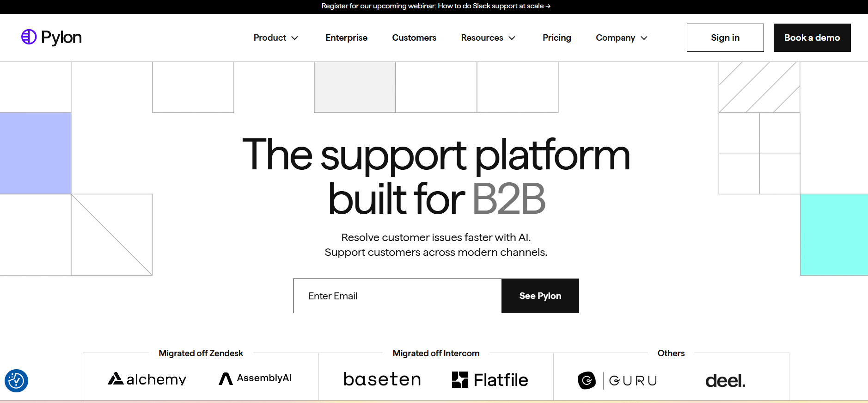Click the AssemblyAI logo
This screenshot has width=868, height=403.
point(255,378)
